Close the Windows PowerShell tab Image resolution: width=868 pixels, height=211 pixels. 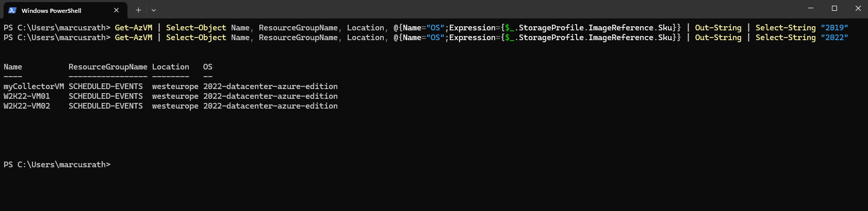(117, 10)
